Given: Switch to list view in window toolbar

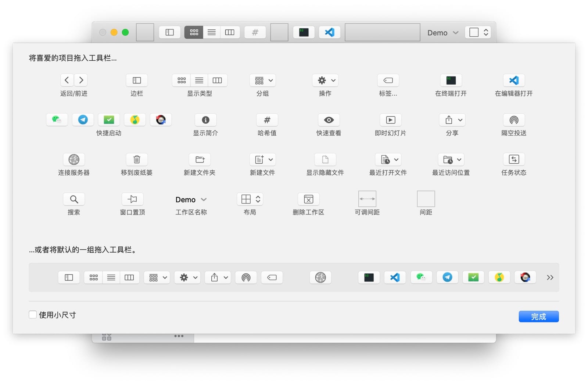Looking at the screenshot, I should [212, 32].
